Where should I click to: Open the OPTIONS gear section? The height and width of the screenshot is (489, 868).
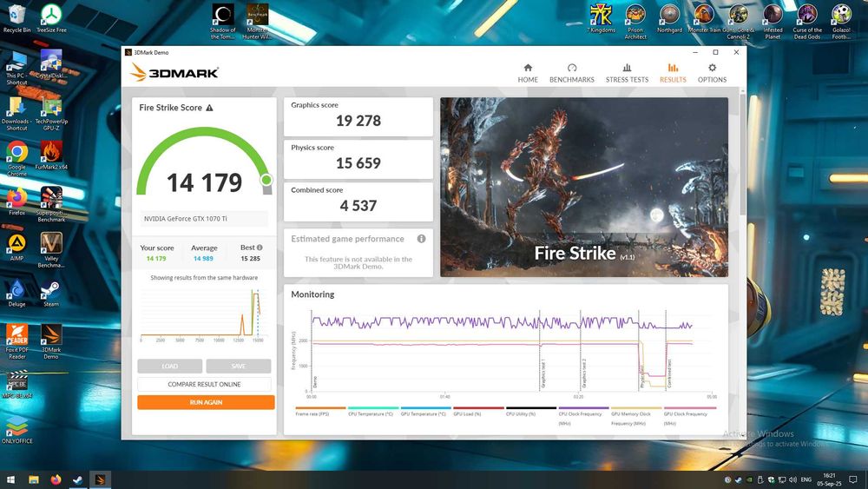coord(712,73)
